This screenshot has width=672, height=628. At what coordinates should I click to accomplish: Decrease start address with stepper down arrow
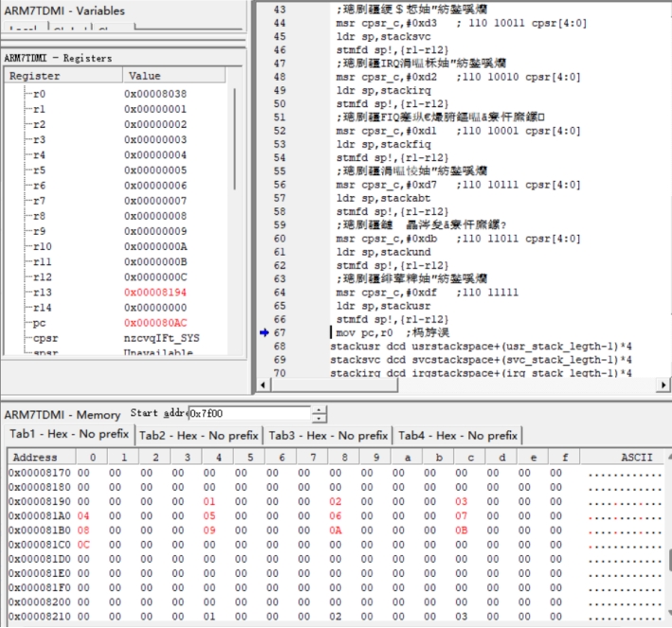tap(318, 418)
